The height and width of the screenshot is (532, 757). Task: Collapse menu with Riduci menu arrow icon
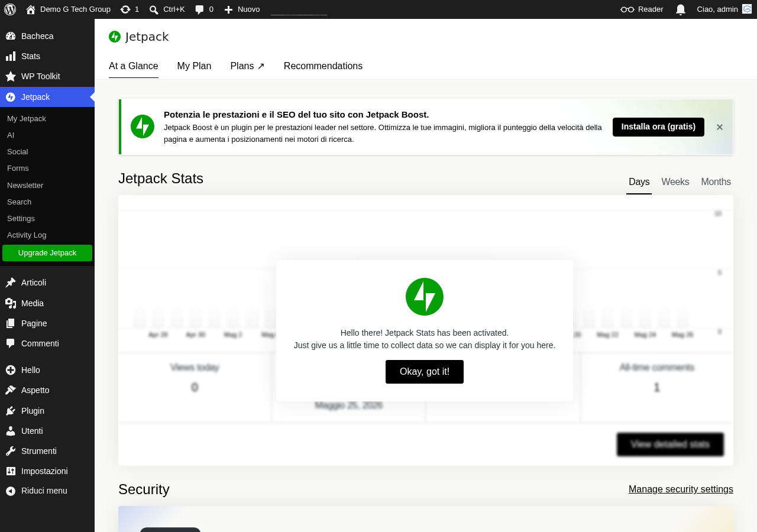click(11, 491)
